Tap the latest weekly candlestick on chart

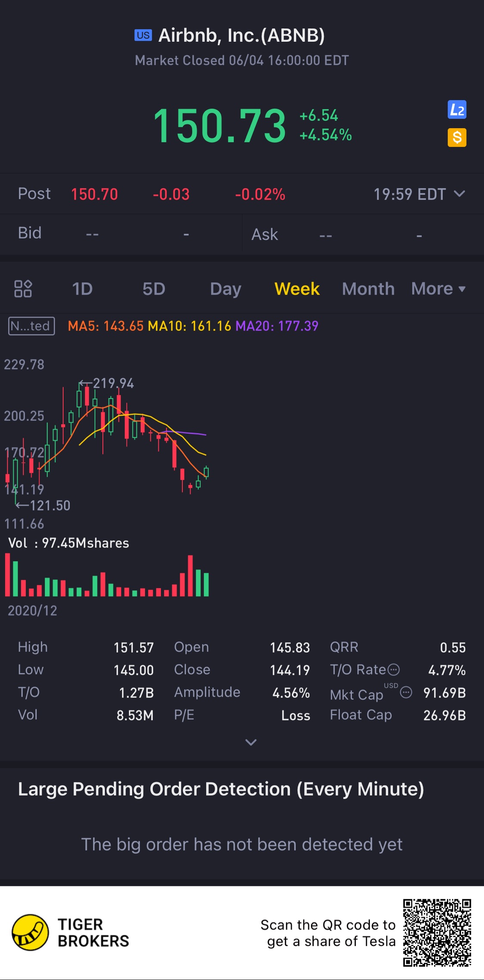(207, 472)
